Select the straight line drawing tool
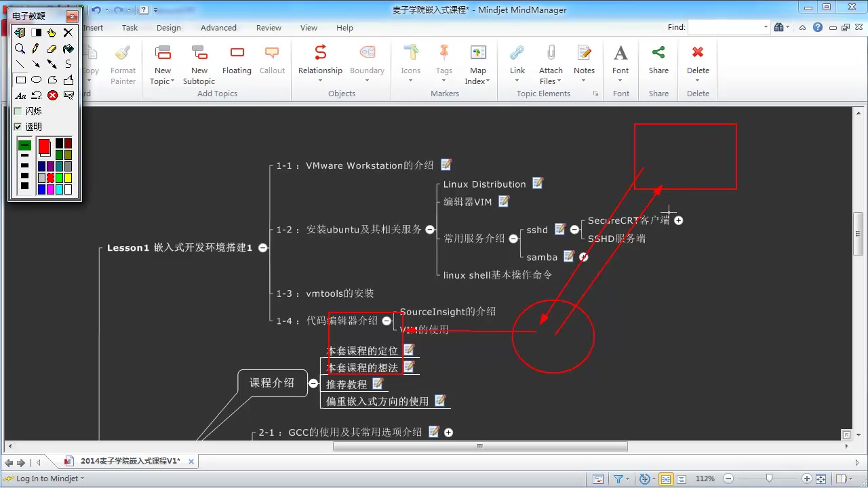 pos(20,64)
